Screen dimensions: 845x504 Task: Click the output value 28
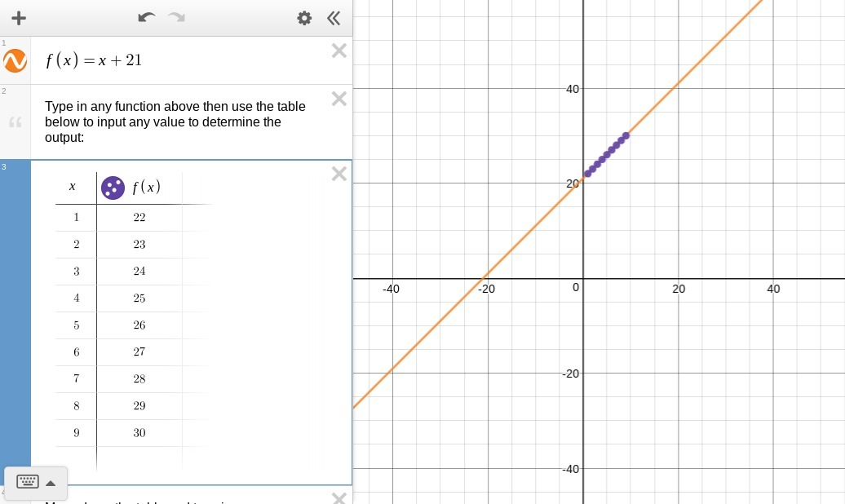click(x=139, y=379)
